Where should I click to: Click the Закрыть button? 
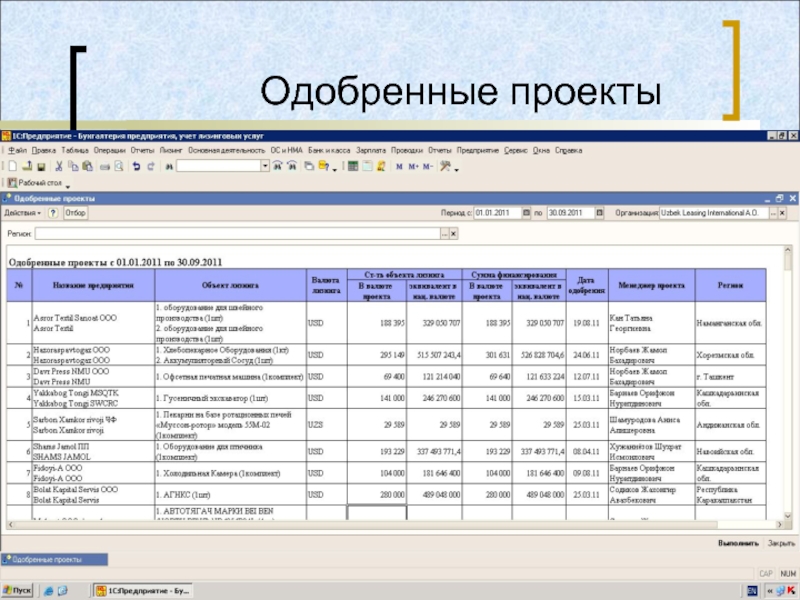click(x=781, y=543)
